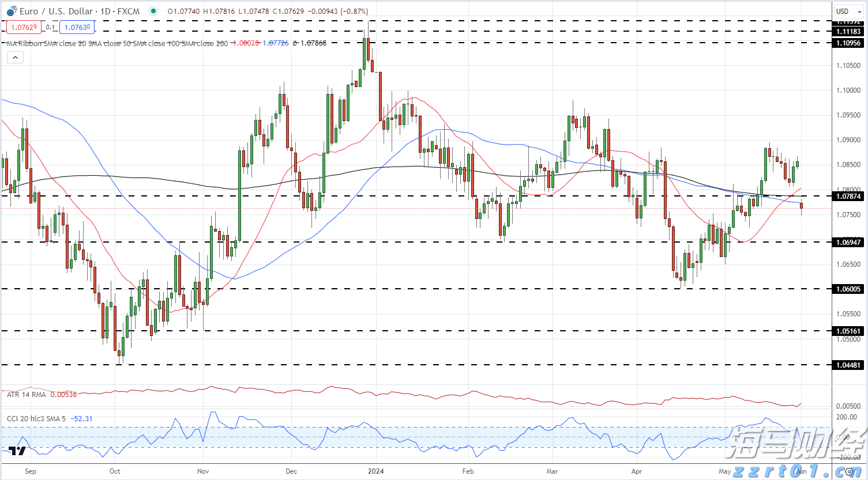Open TradingView logo link at bottom left
The height and width of the screenshot is (480, 868).
17,451
